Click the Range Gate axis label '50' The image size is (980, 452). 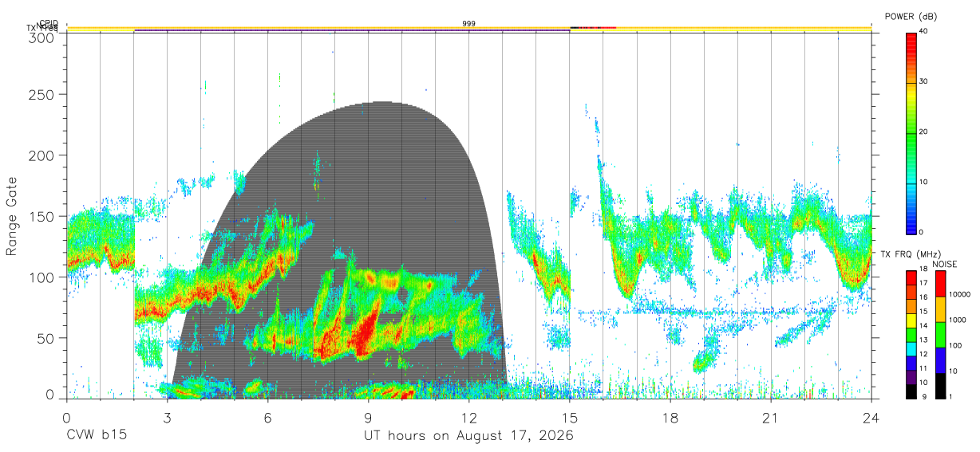(x=46, y=338)
